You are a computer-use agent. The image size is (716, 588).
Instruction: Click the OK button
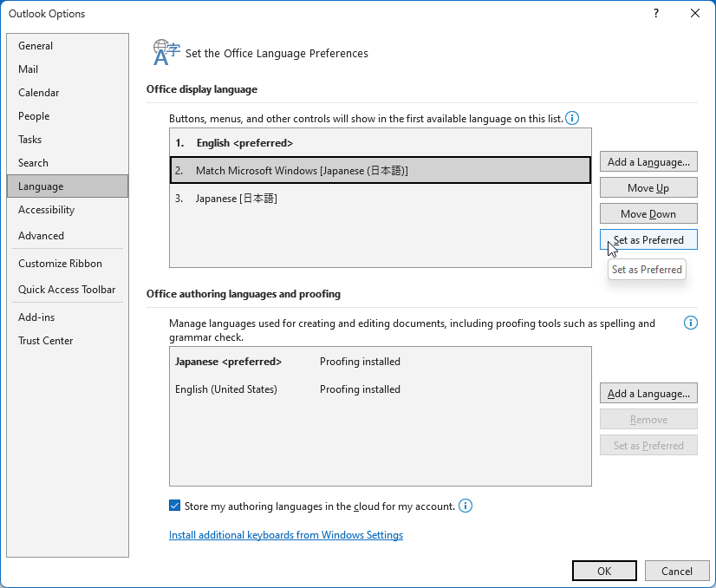pyautogui.click(x=604, y=572)
